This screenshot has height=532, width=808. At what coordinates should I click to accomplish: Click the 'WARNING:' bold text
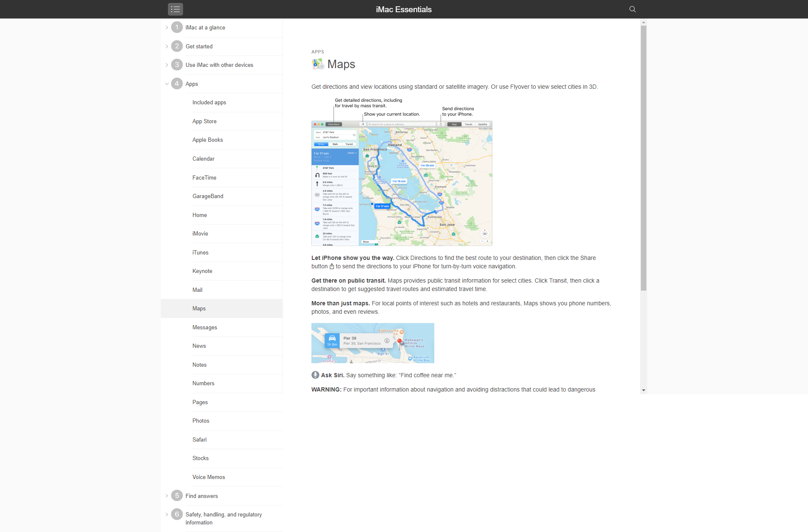(327, 389)
